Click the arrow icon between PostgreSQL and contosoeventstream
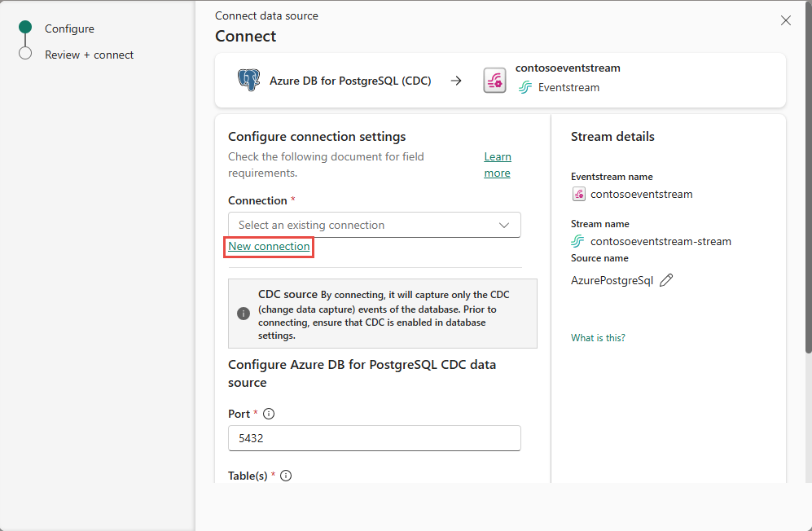Viewport: 812px width, 531px height. coord(457,80)
